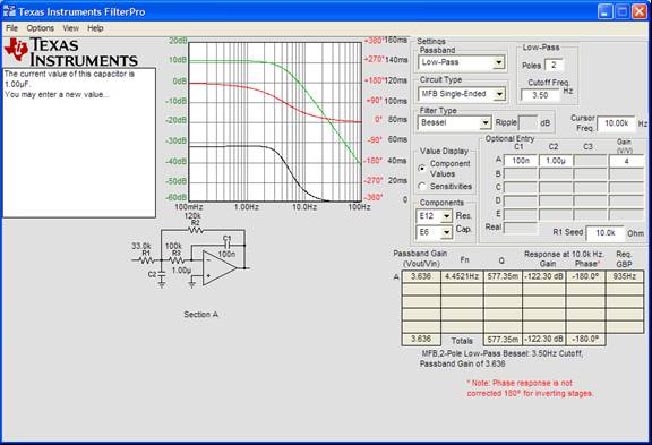Click the Texas Instruments logo
The height and width of the screenshot is (445, 652).
point(71,52)
